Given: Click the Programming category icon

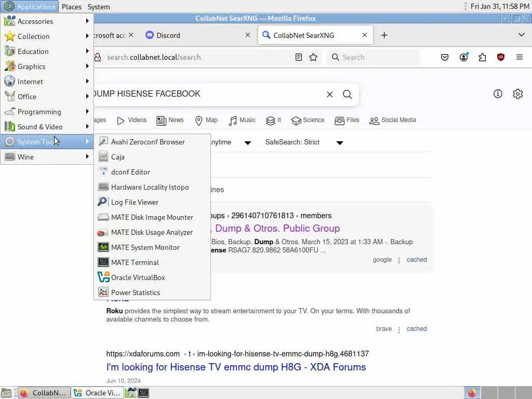Looking at the screenshot, I should 9,112.
